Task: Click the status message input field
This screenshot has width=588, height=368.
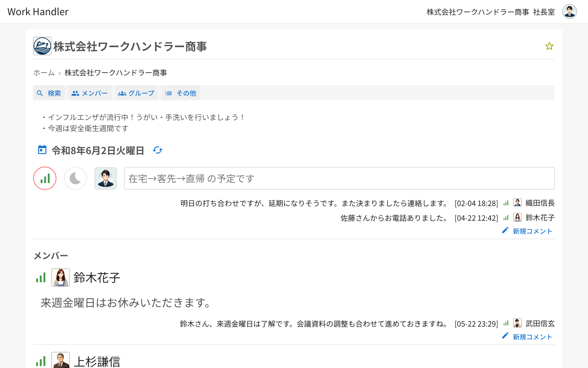Action: [339, 178]
